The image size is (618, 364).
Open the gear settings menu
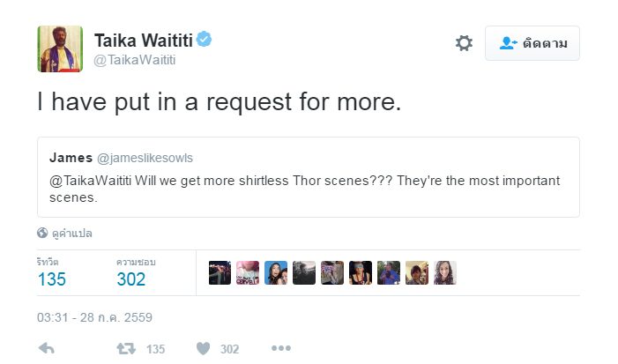pyautogui.click(x=464, y=43)
